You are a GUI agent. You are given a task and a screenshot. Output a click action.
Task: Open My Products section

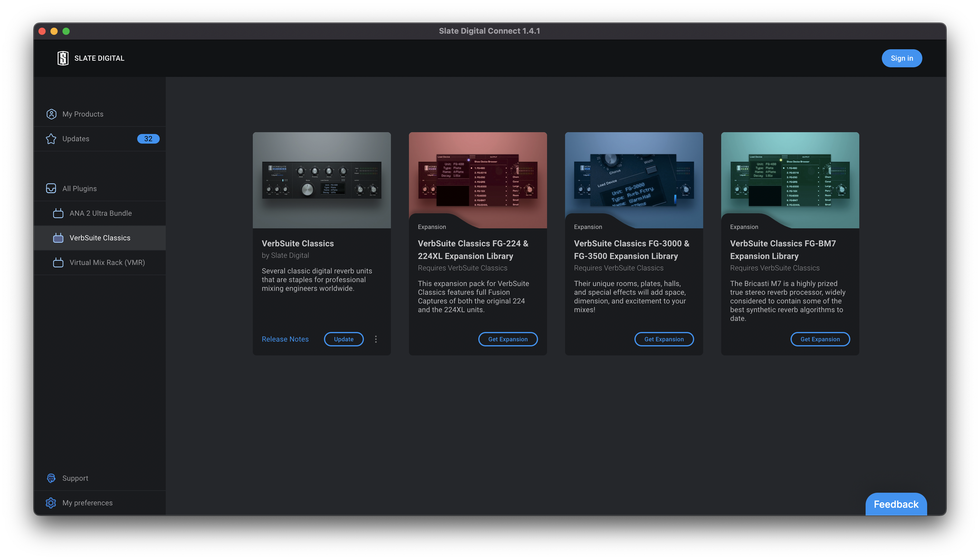tap(100, 114)
